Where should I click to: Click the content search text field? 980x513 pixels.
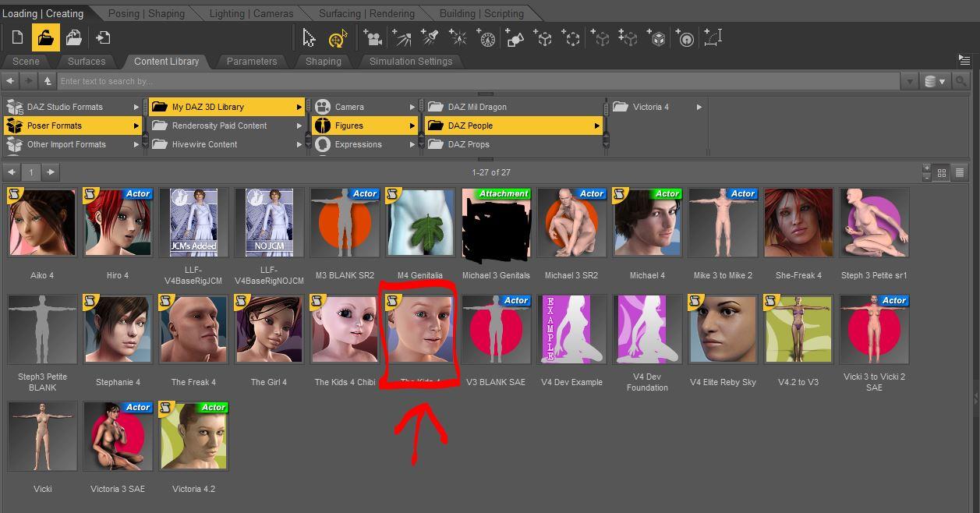tap(479, 81)
